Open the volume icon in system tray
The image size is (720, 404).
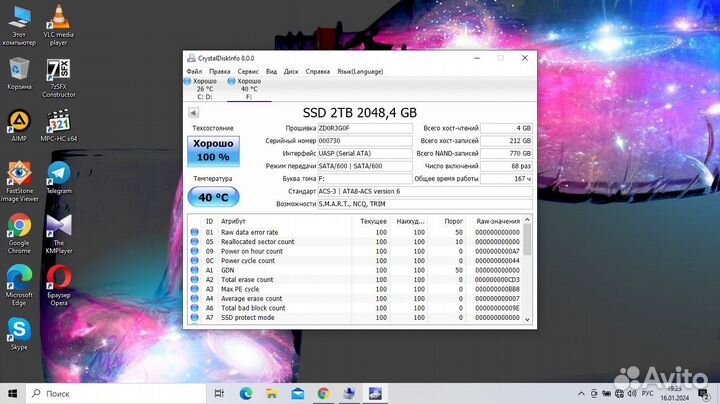(632, 393)
